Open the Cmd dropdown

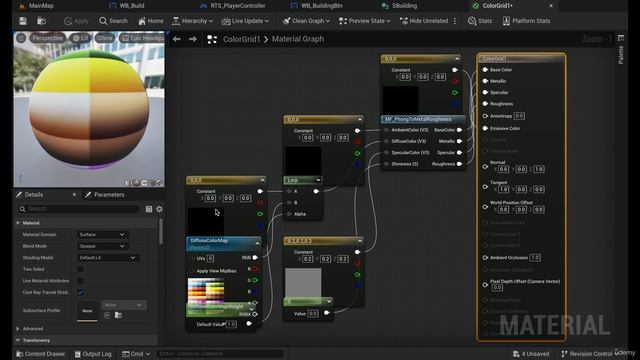136,354
